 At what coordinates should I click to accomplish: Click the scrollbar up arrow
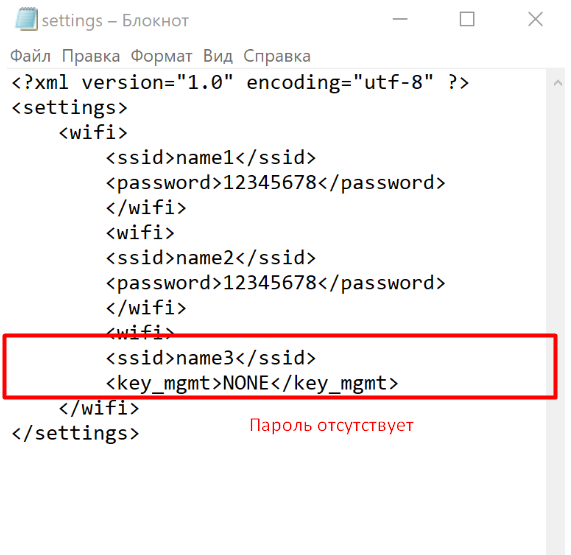point(557,83)
